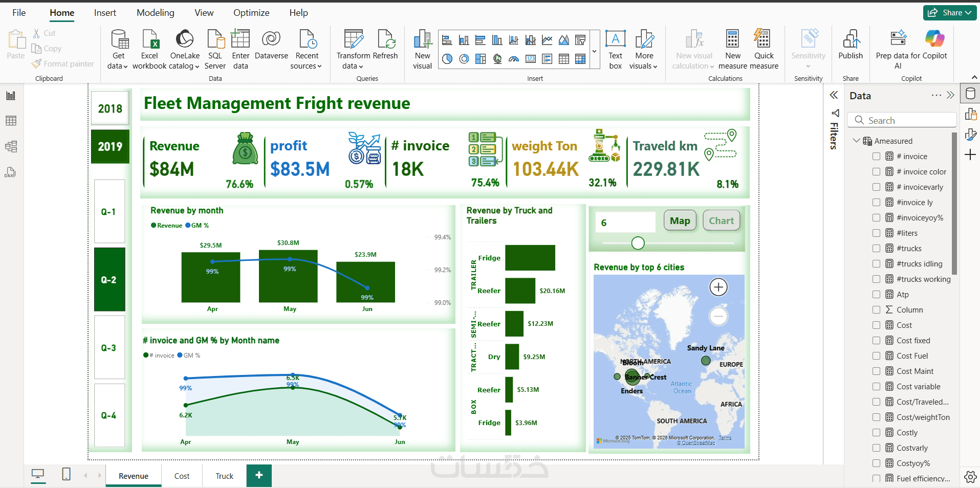Image resolution: width=980 pixels, height=488 pixels.
Task: Open the More visuals dropdown
Action: pyautogui.click(x=644, y=50)
